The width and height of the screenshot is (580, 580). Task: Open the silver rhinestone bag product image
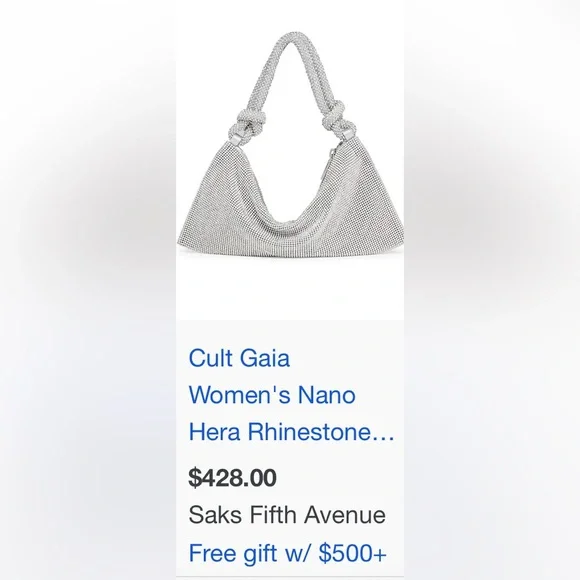tap(290, 144)
